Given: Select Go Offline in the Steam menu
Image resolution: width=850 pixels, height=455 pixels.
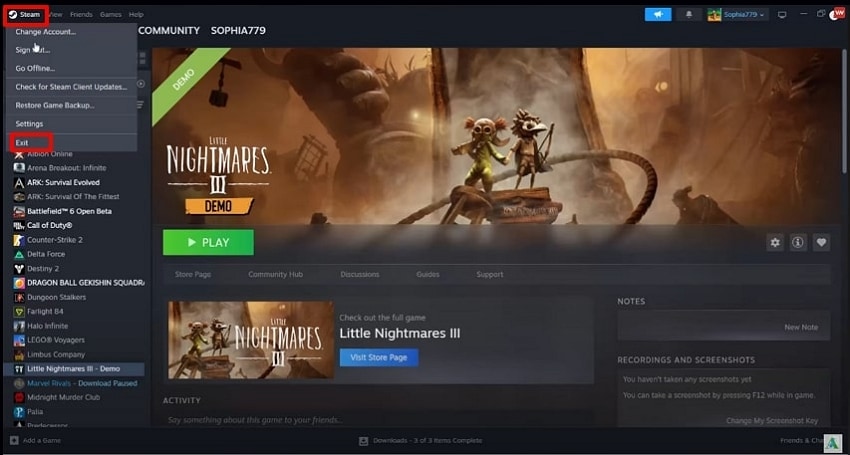Looking at the screenshot, I should click(71, 68).
